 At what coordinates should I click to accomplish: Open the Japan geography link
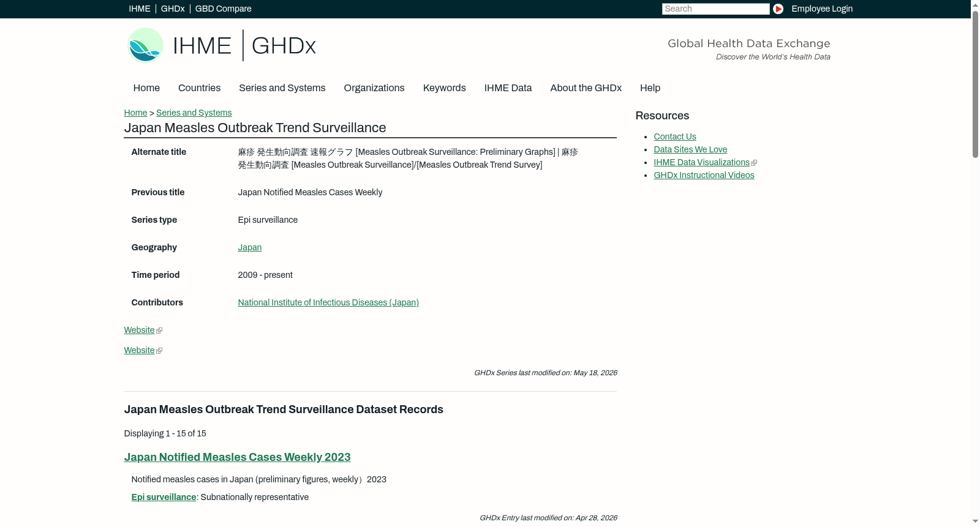pyautogui.click(x=250, y=247)
